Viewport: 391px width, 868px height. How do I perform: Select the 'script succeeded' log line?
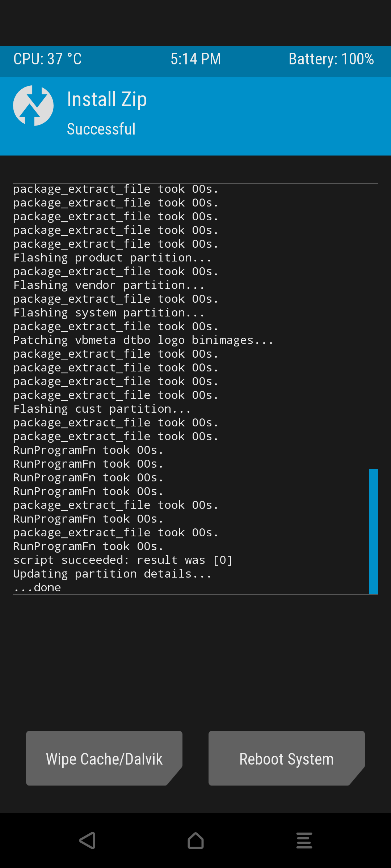point(123,560)
